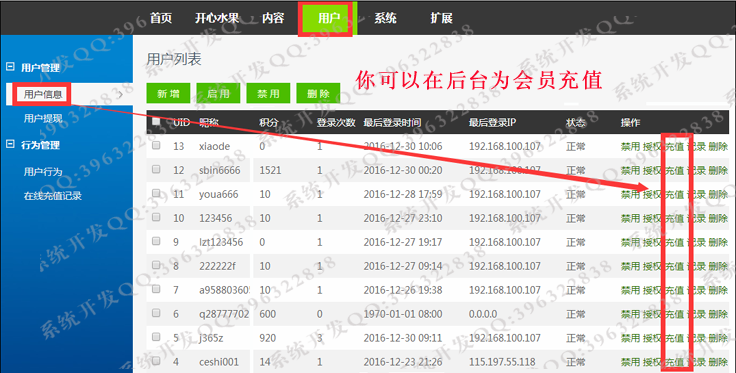Click the 最后登录时间 column header

392,122
